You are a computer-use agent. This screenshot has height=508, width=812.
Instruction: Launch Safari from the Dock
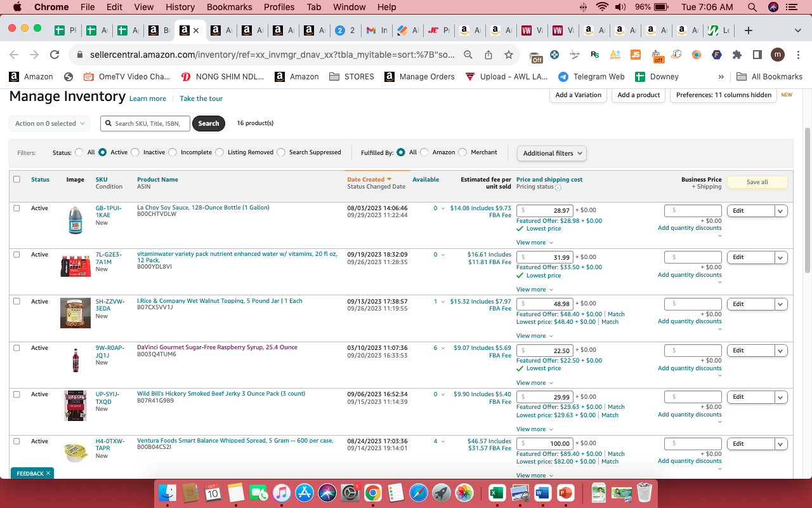(x=419, y=493)
